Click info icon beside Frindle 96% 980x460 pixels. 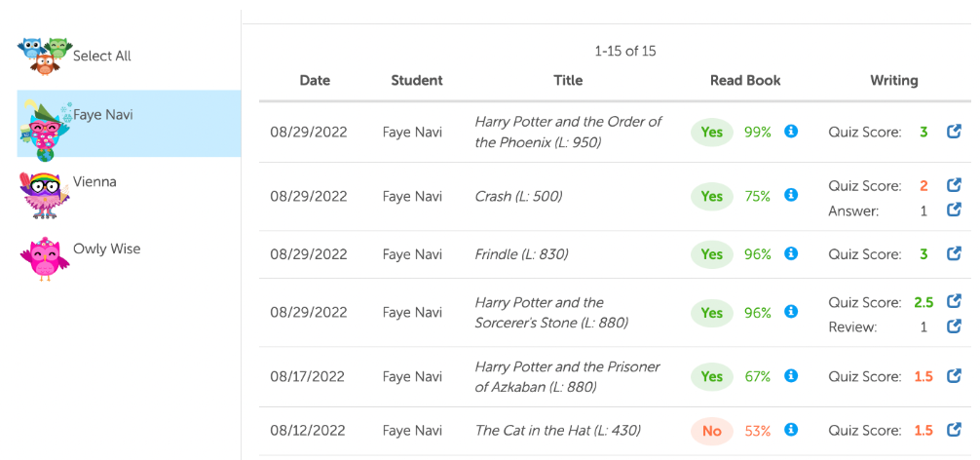click(791, 254)
